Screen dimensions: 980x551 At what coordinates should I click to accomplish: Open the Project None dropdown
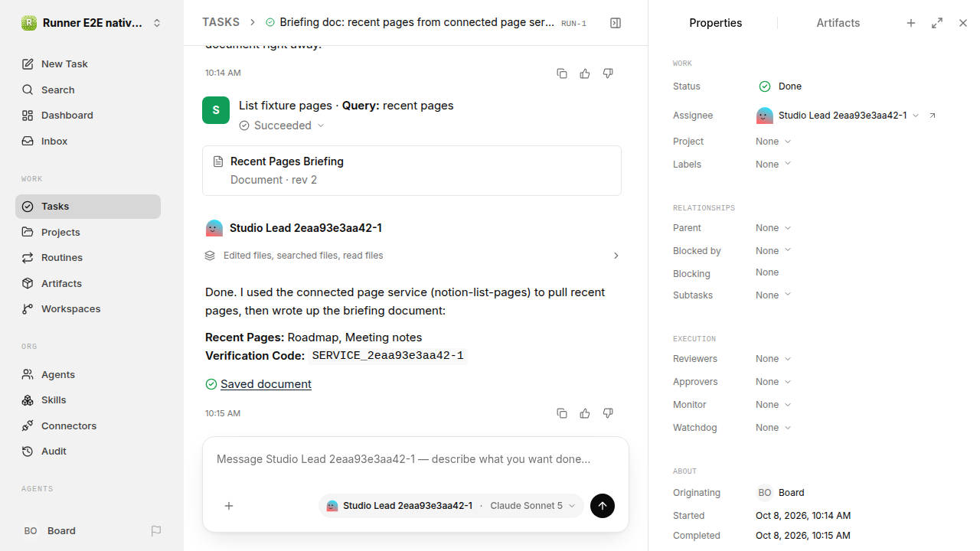coord(773,142)
